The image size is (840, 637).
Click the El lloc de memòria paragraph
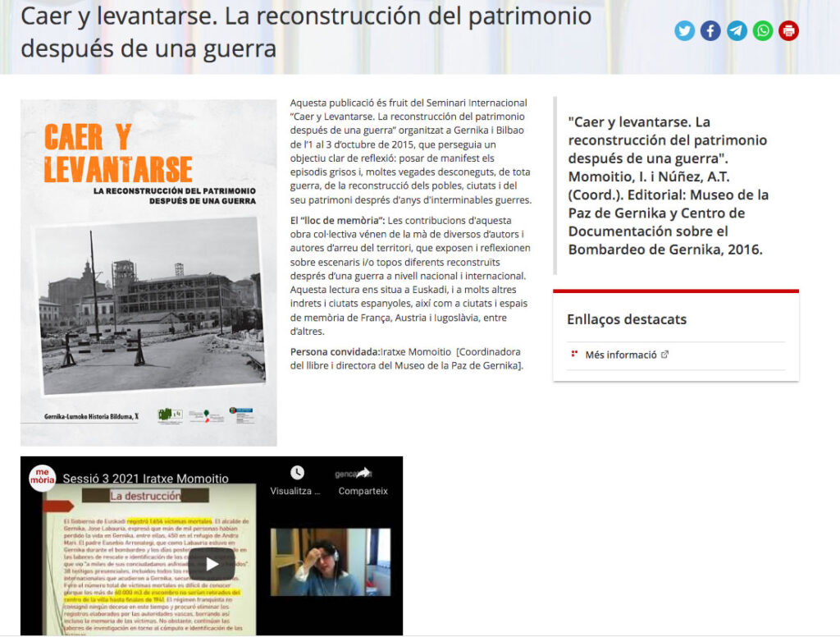click(x=410, y=276)
